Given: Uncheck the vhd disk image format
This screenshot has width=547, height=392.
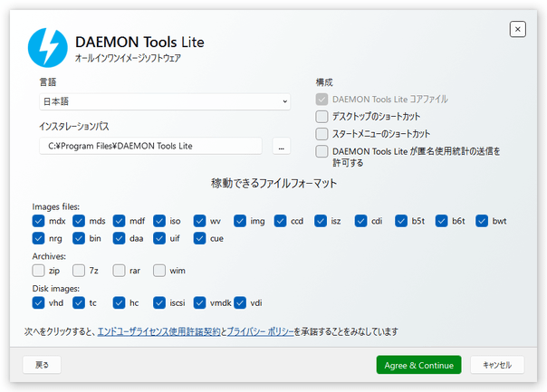Looking at the screenshot, I should (x=38, y=302).
